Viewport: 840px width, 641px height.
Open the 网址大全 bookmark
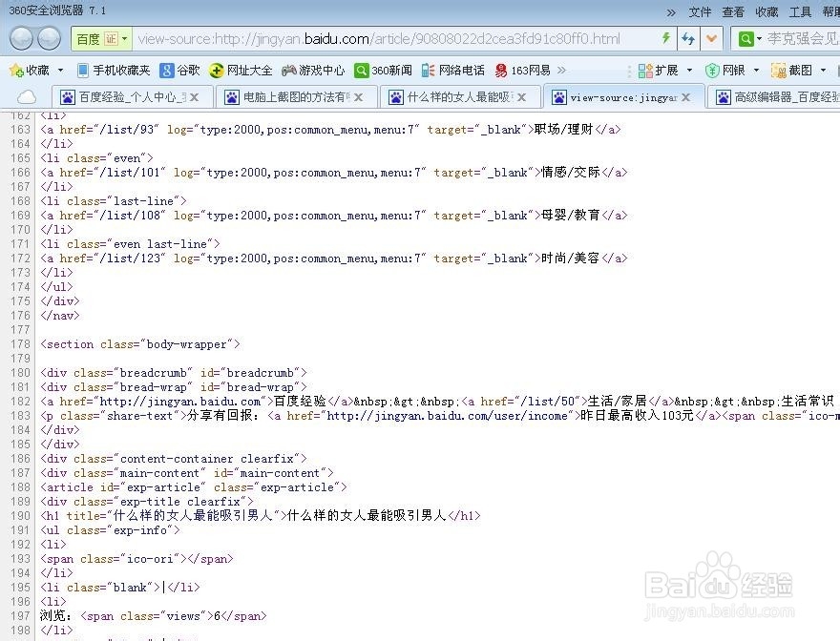[241, 71]
